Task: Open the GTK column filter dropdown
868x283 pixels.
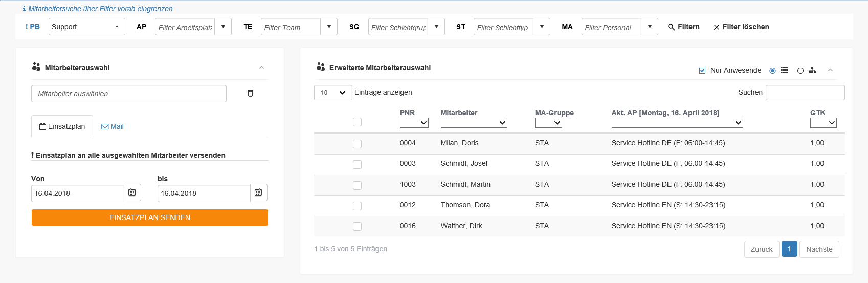Action: [824, 123]
